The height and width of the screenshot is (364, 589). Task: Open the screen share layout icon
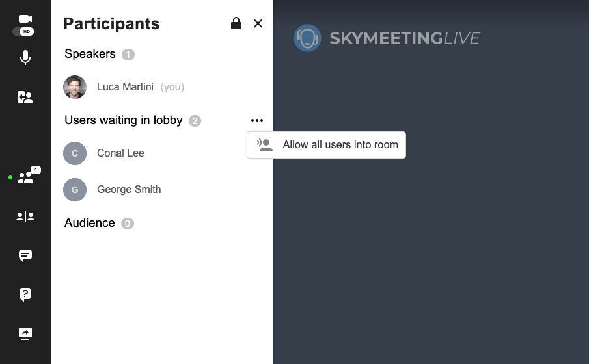[25, 97]
